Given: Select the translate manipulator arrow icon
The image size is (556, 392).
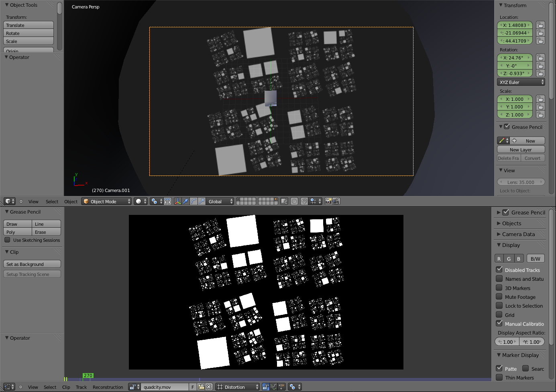Looking at the screenshot, I should point(185,201).
